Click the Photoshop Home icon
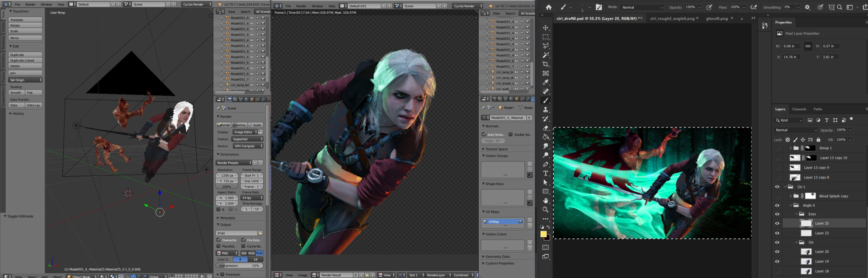Viewport: 868px width, 278px height. tap(548, 7)
